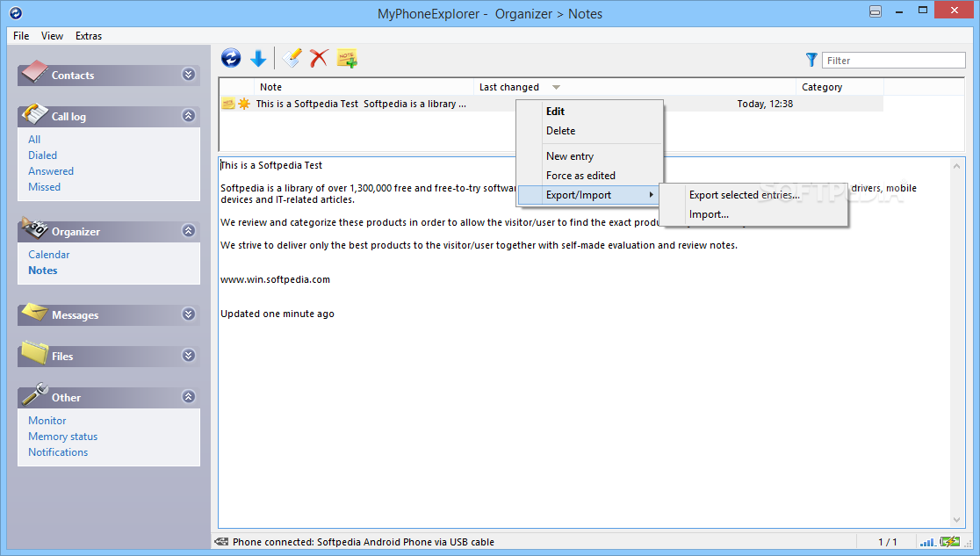
Task: Select the 'This is a Softpedia Test' note row
Action: pyautogui.click(x=551, y=104)
